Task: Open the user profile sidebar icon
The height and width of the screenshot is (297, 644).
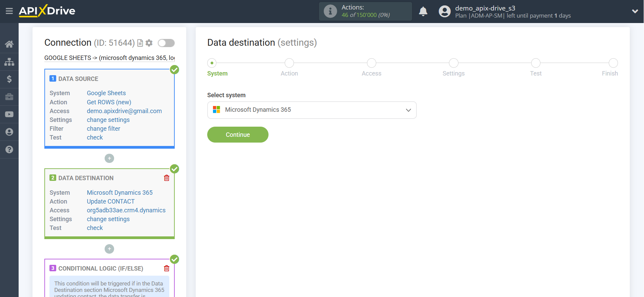Action: (x=9, y=132)
